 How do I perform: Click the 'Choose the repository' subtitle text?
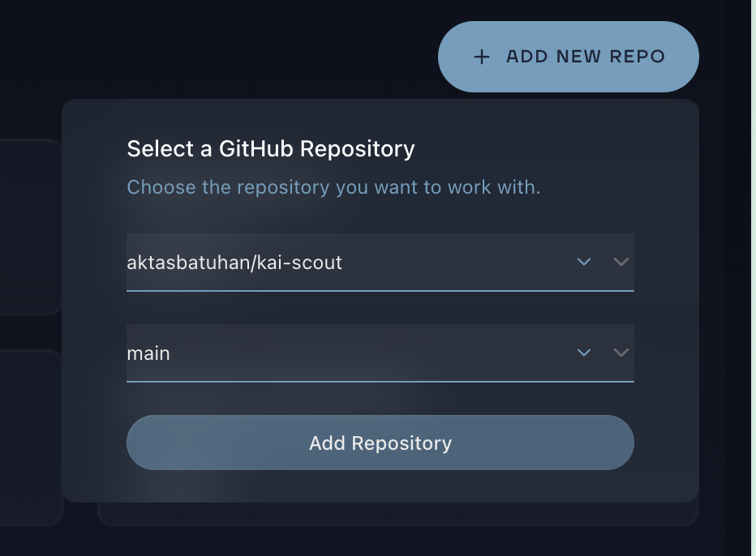pos(333,187)
